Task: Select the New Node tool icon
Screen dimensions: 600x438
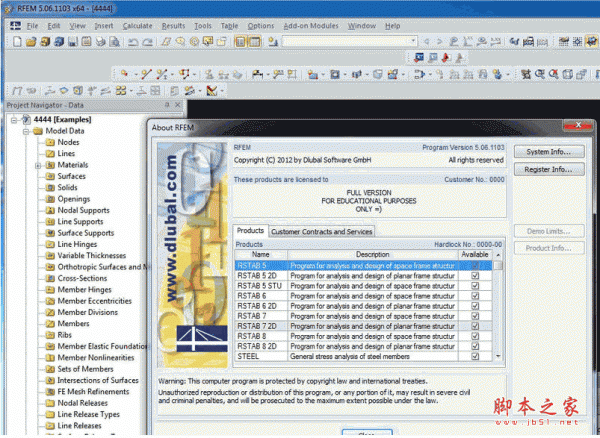Action: tap(124, 74)
